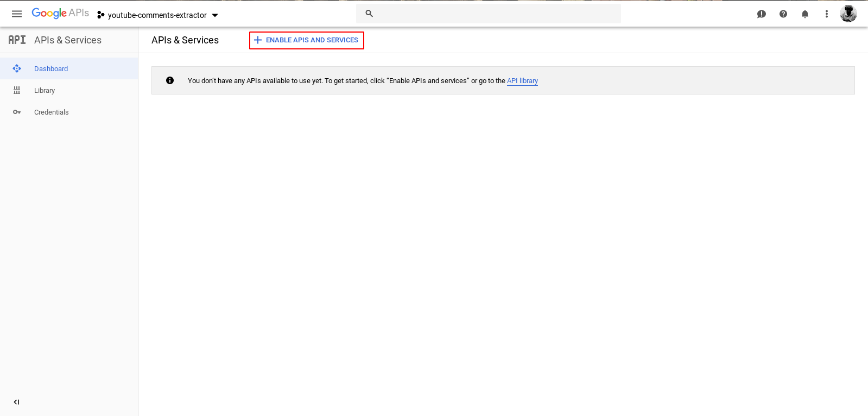Click the youtube-comments-extractor project name

(x=157, y=15)
